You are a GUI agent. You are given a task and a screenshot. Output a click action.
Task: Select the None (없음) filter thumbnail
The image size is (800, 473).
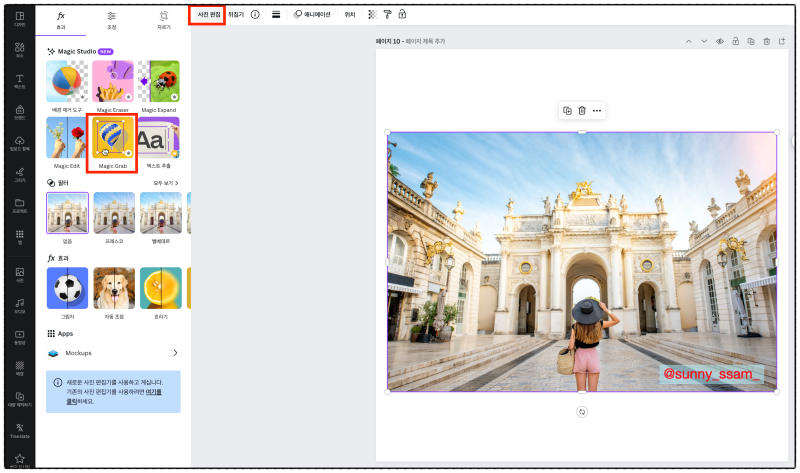67,213
